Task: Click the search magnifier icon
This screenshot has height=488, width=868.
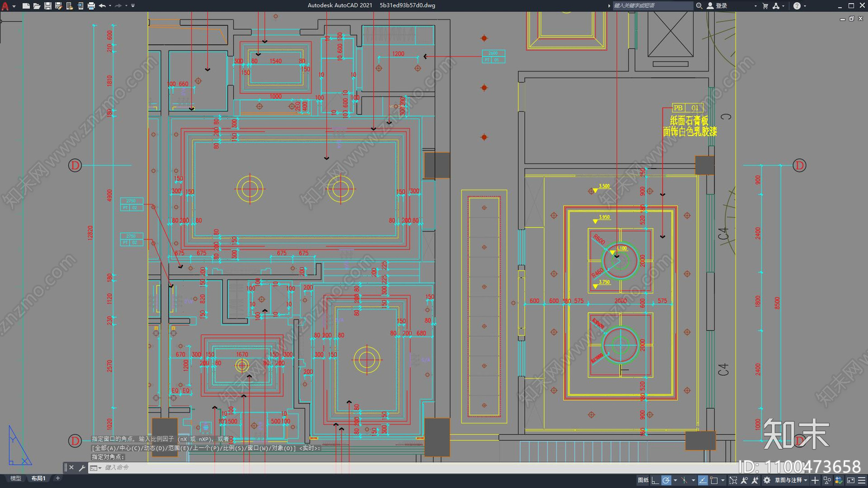Action: 699,6
